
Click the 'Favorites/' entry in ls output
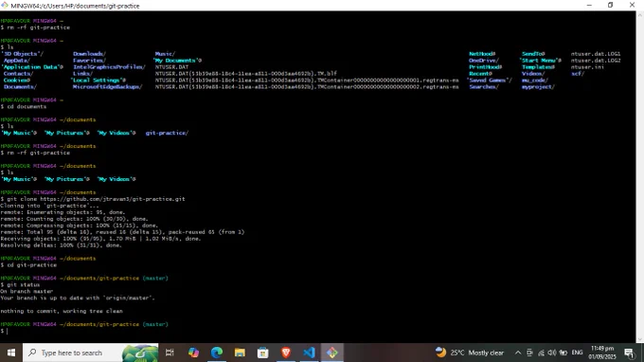[90, 61]
